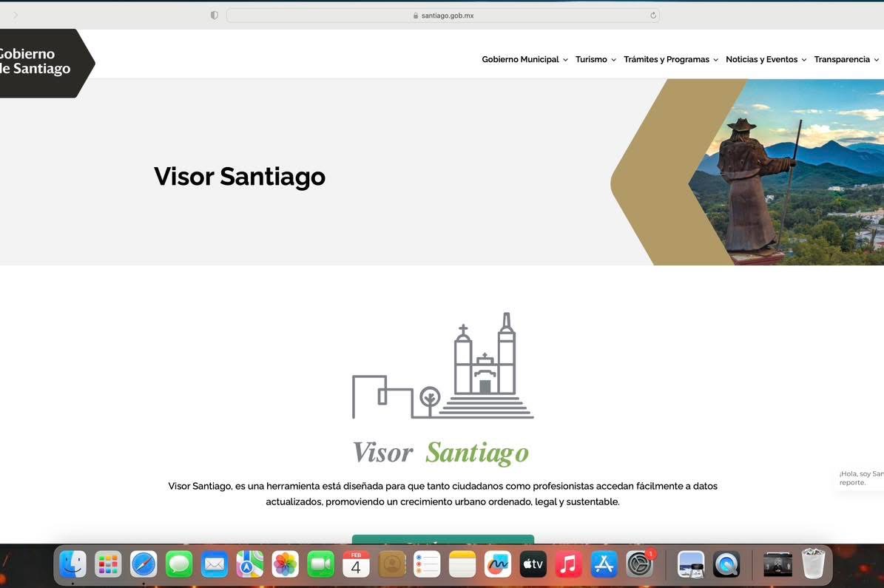Select the Transparencia menu item
Viewport: 884px width, 588px height.
click(846, 60)
